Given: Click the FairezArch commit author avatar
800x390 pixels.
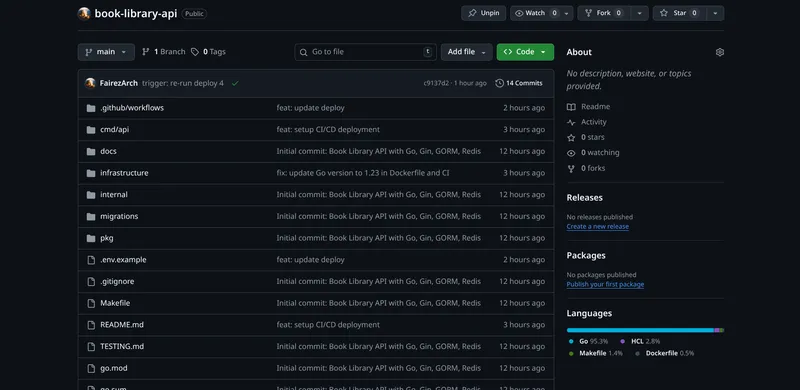Looking at the screenshot, I should (x=90, y=83).
